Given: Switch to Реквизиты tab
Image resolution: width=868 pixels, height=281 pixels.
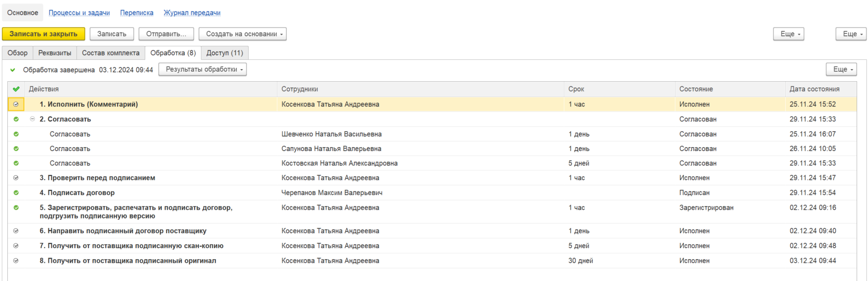Looking at the screenshot, I should tap(55, 53).
